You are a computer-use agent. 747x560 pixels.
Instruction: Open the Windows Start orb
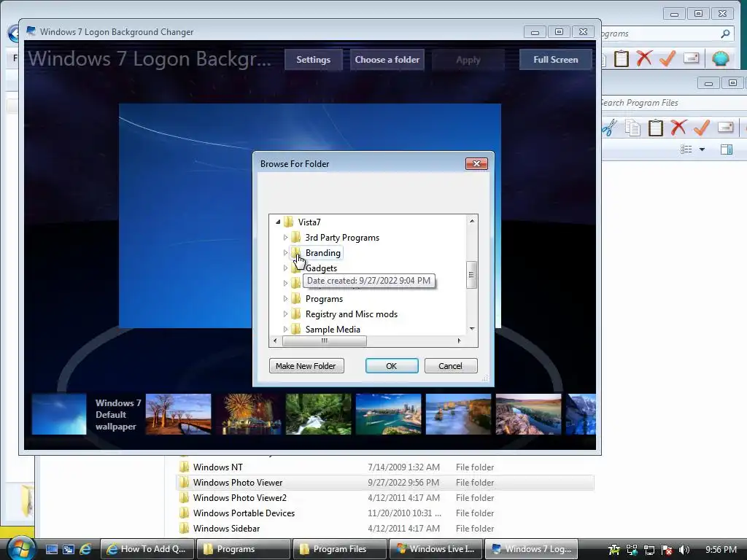(x=20, y=548)
